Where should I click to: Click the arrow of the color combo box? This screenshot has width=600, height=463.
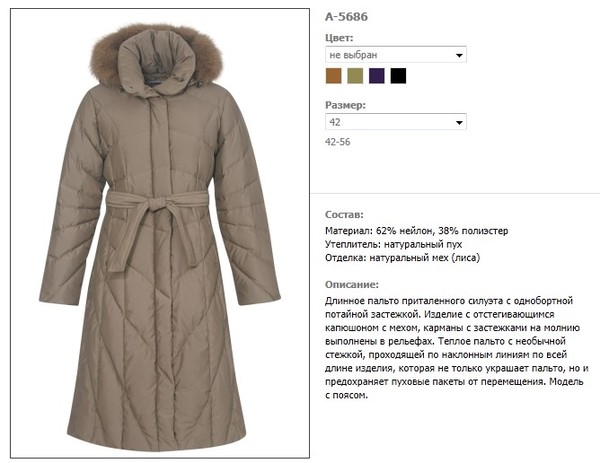(459, 55)
